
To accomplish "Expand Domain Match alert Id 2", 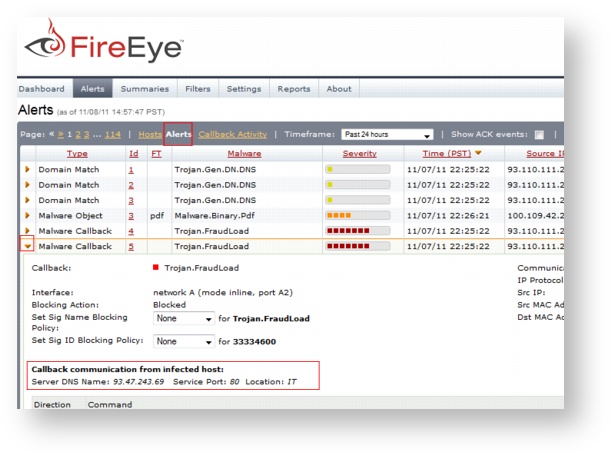I will coord(27,185).
